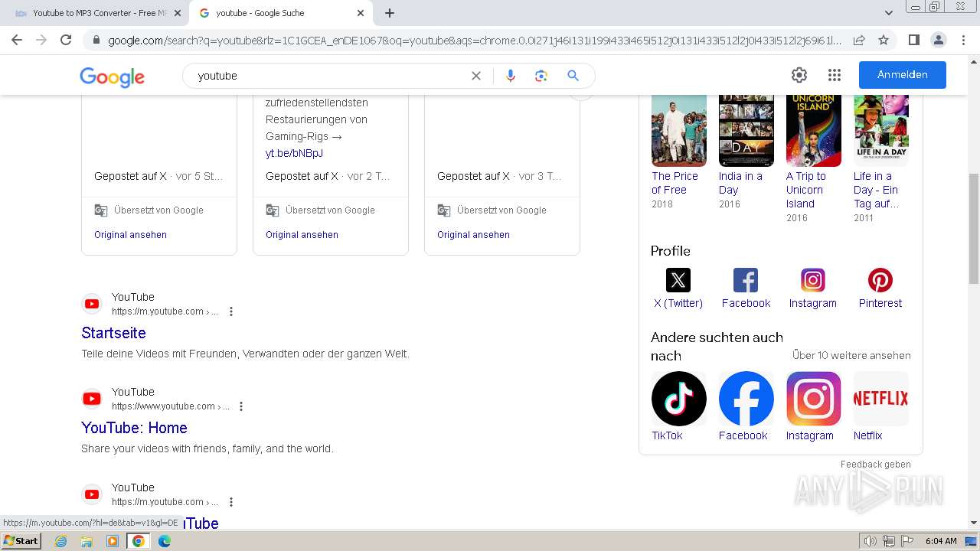This screenshot has width=980, height=551.
Task: Reload the current page
Action: pyautogui.click(x=66, y=40)
